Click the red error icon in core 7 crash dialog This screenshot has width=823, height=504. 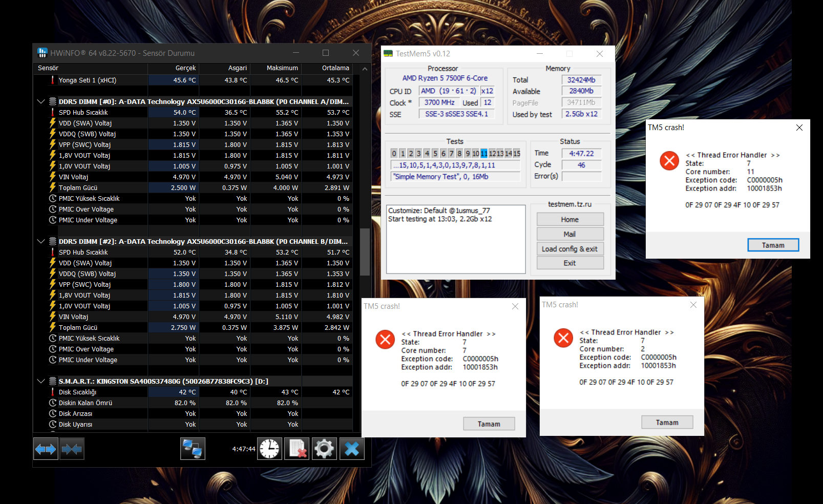click(385, 339)
